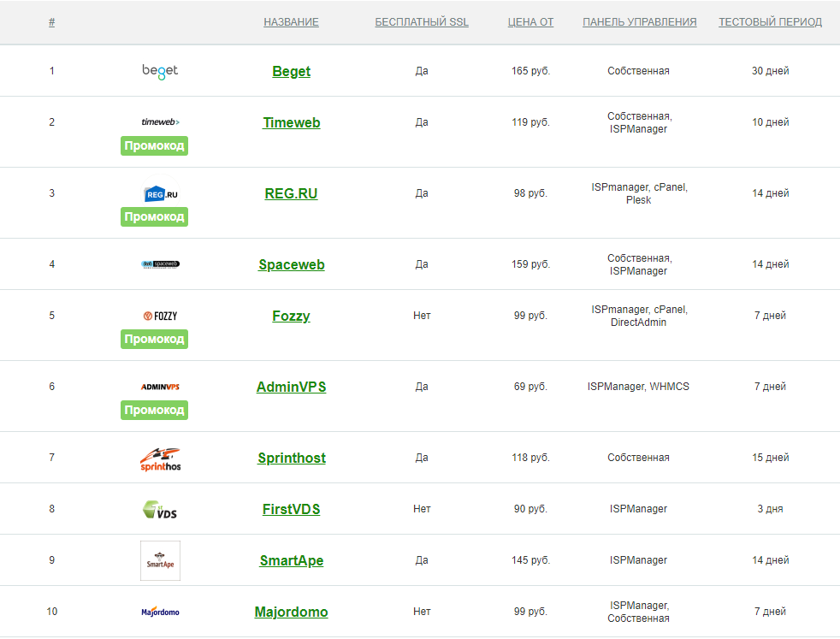Open the Majordomo hosting name link
Screen dimensions: 840x639
tap(291, 612)
